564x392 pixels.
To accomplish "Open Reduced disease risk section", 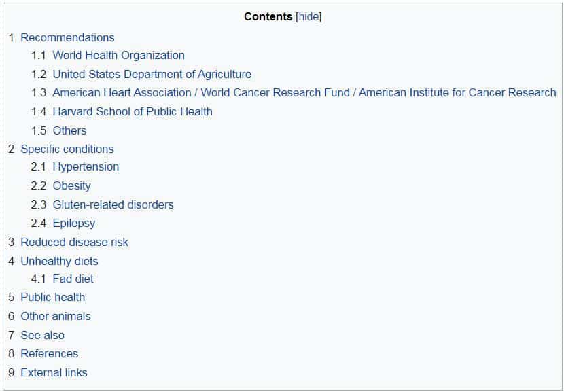I will (x=74, y=242).
